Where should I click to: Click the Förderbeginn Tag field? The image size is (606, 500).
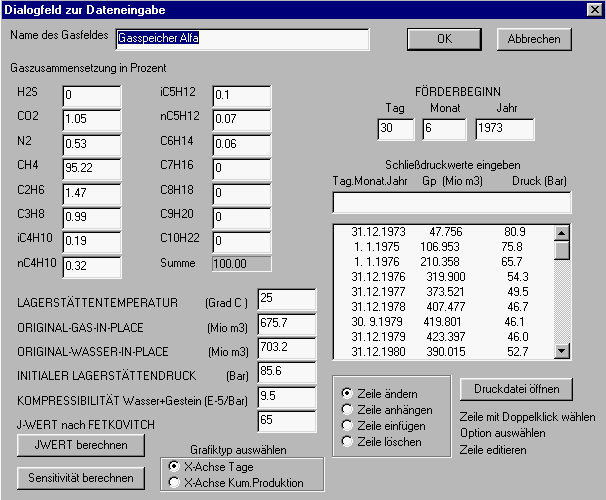396,129
